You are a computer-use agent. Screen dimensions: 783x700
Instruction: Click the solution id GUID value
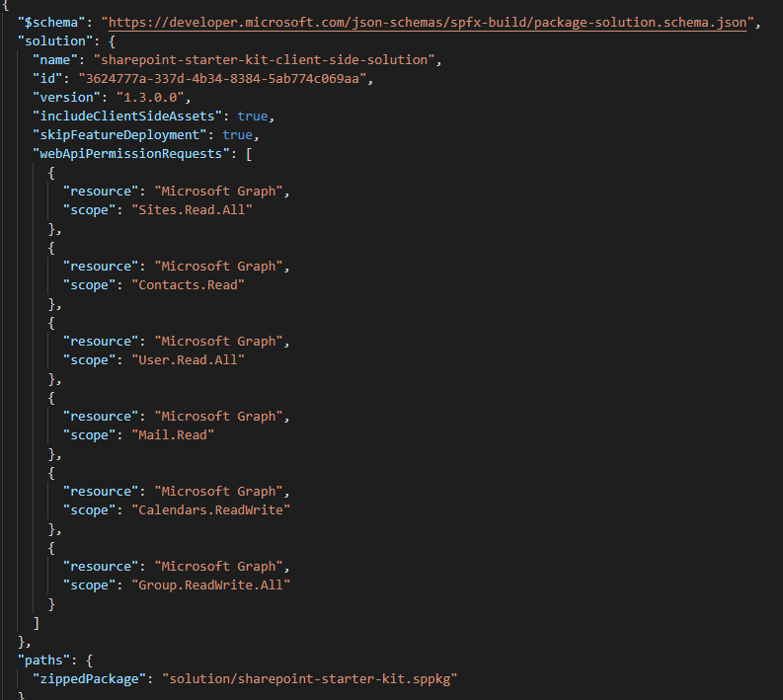222,78
